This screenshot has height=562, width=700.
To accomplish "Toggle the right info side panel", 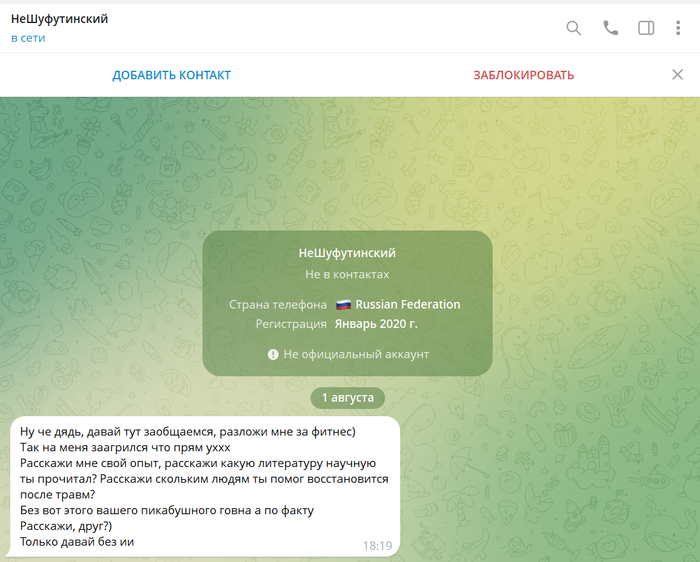I will point(646,28).
